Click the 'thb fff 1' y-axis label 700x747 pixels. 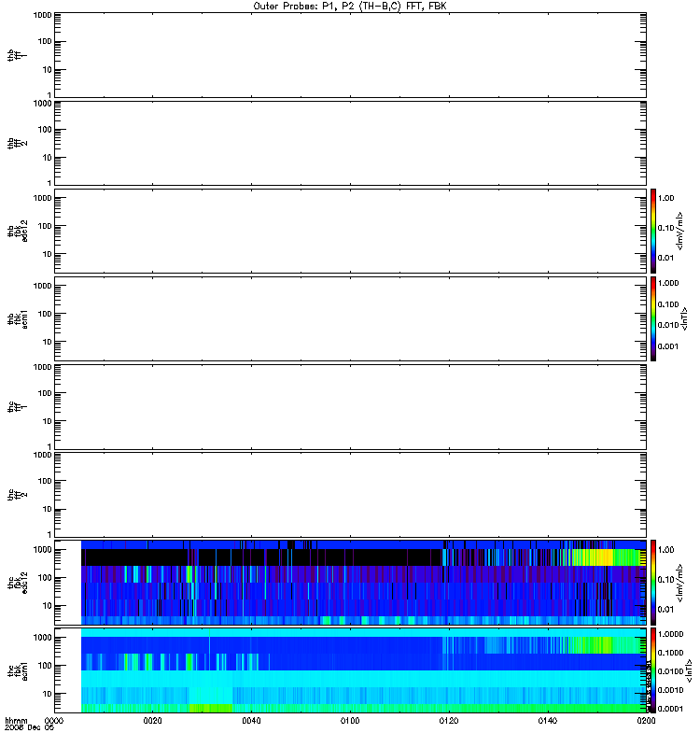click(x=17, y=56)
